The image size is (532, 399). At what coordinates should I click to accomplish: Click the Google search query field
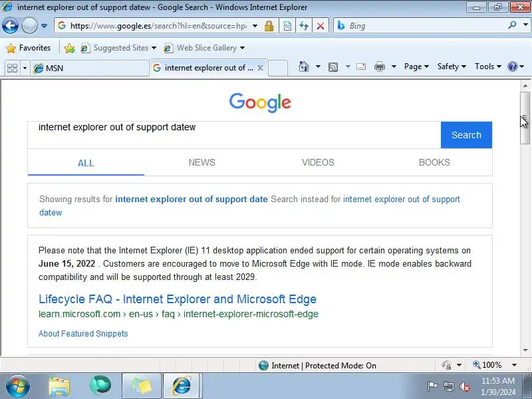(234, 135)
